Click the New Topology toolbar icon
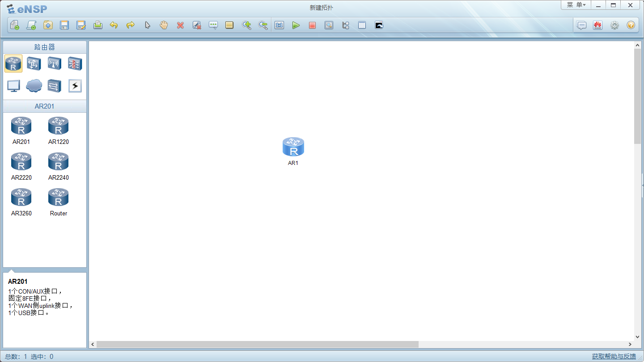 (15, 25)
